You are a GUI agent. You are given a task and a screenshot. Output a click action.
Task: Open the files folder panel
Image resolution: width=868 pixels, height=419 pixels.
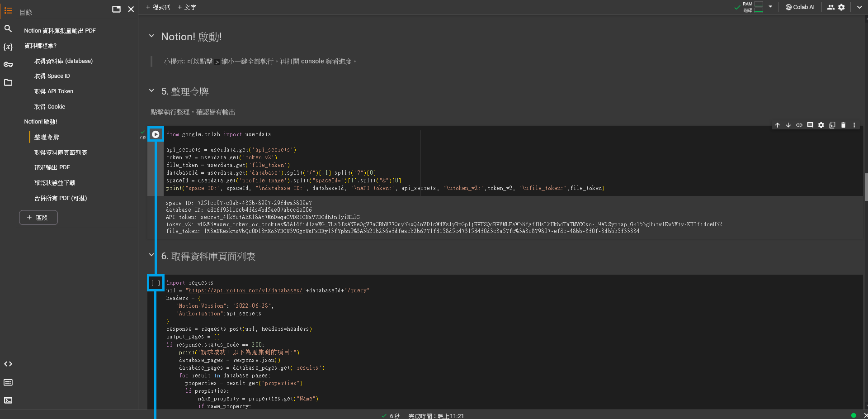tap(8, 82)
